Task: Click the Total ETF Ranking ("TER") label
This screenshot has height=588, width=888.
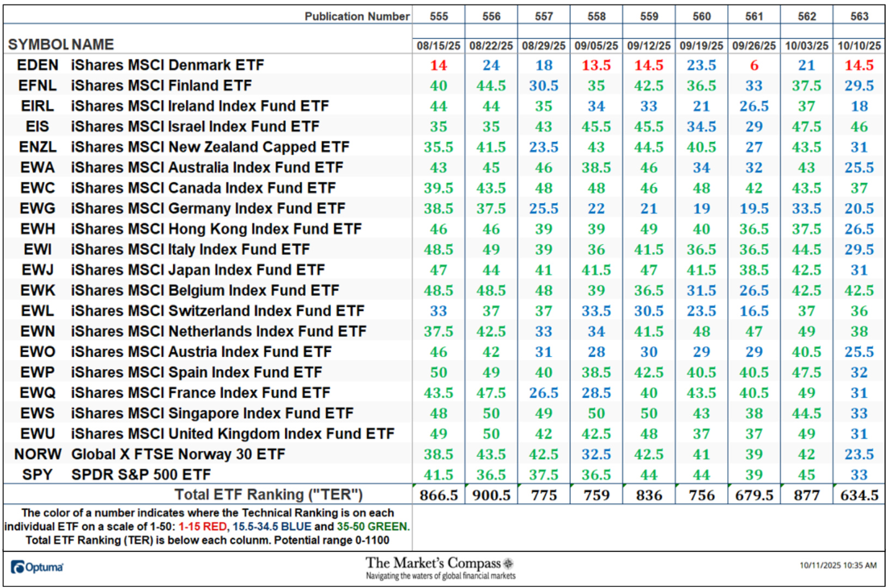Action: click(x=269, y=494)
